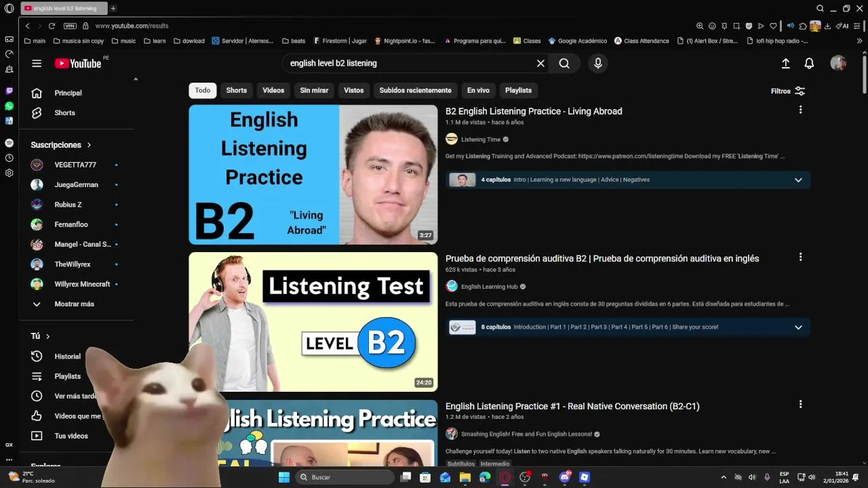The image size is (868, 488).
Task: Search tabs with the title bar magnifier
Action: point(820,9)
